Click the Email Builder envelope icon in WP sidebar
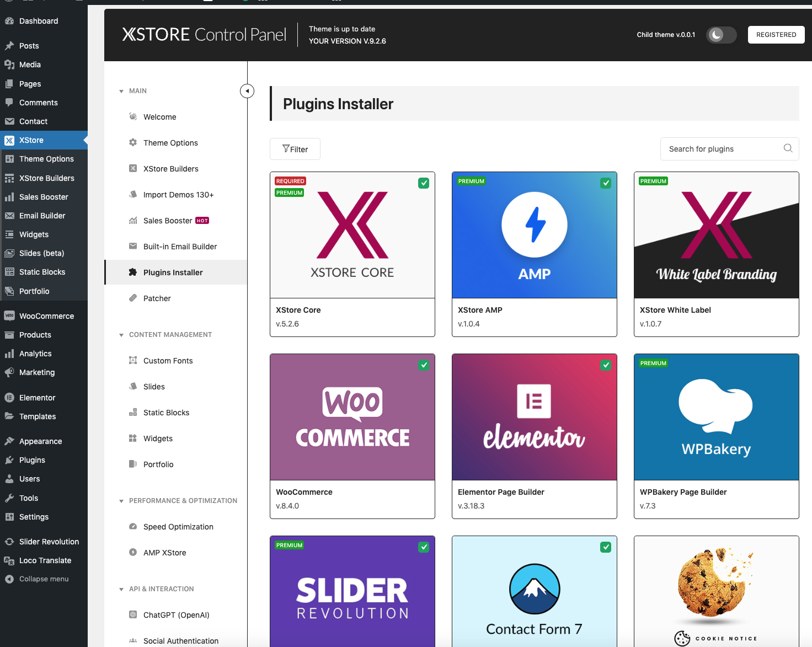 9,216
